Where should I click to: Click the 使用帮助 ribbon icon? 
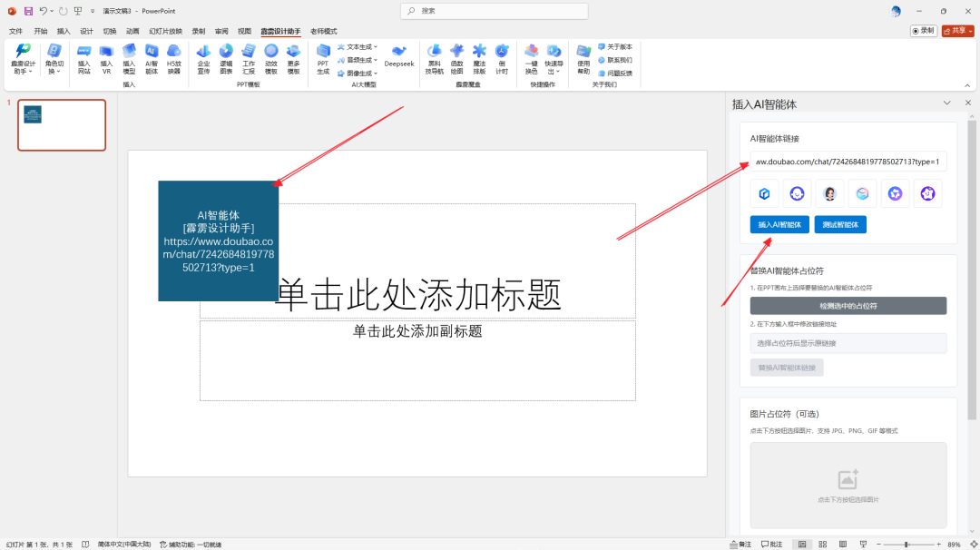(x=583, y=59)
